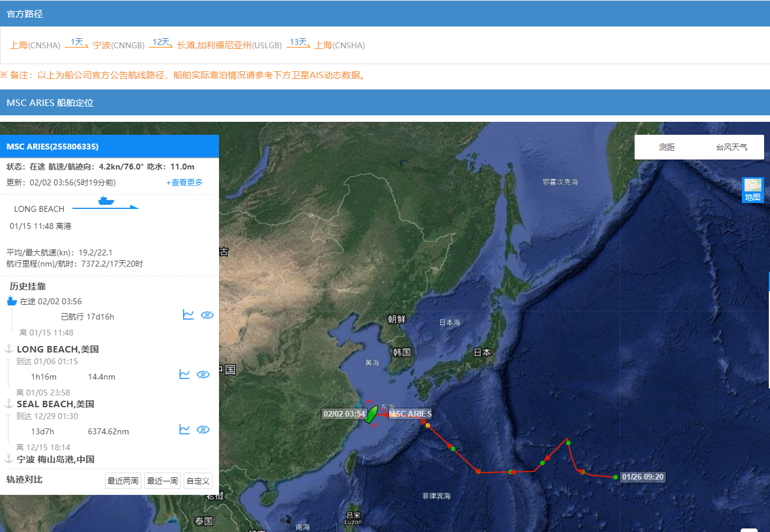Click the 历史挂靠 heading
This screenshot has width=770, height=532.
pyautogui.click(x=28, y=287)
